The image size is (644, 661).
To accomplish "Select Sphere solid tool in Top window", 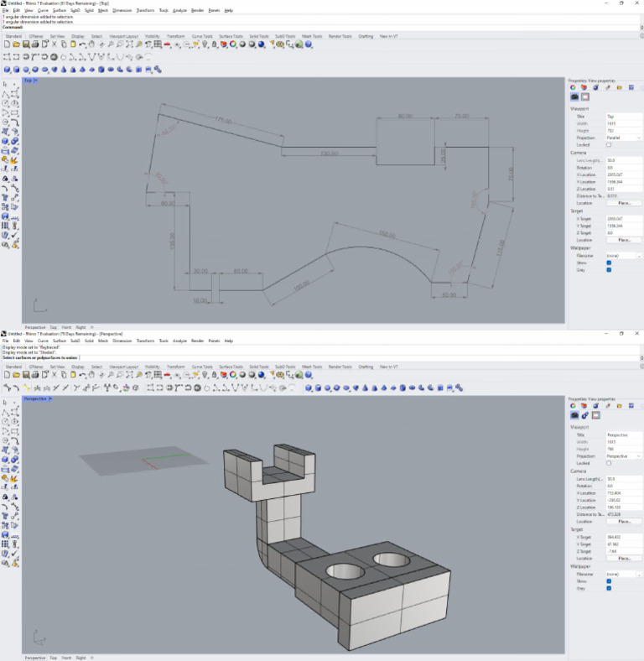I will [x=26, y=70].
